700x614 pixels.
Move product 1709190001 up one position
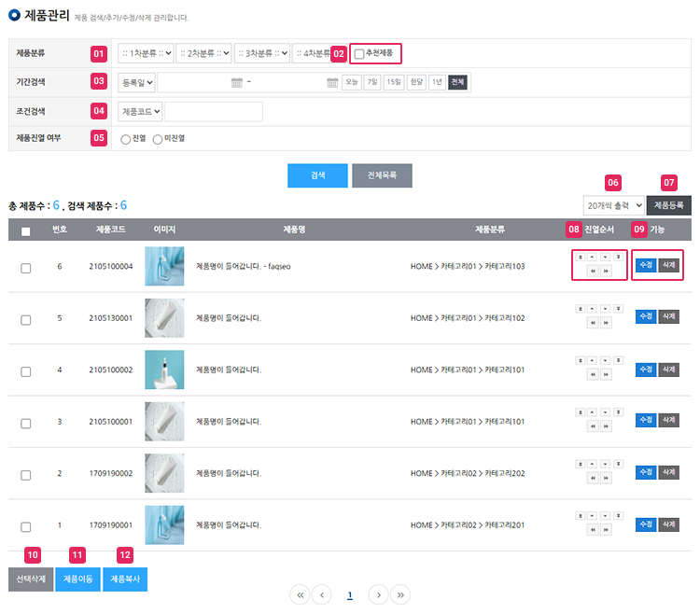(592, 516)
